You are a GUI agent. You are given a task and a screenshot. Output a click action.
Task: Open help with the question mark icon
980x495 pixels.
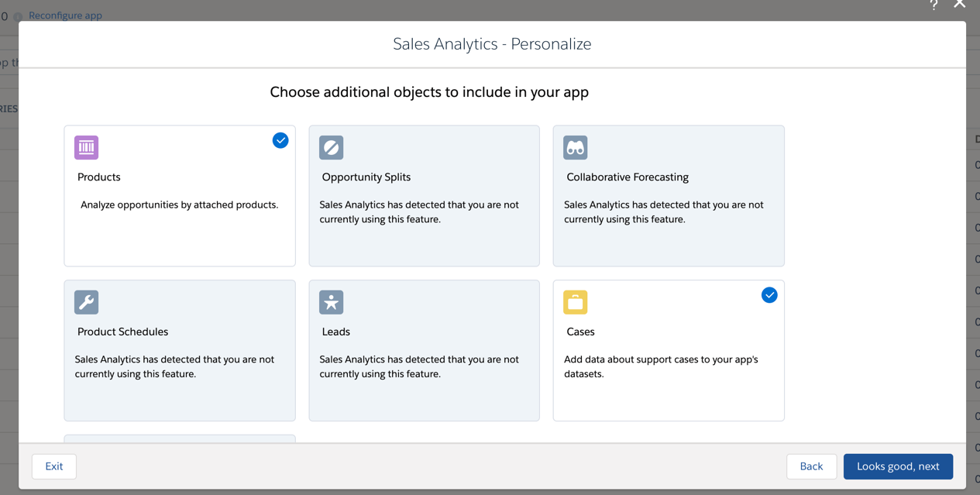[934, 5]
